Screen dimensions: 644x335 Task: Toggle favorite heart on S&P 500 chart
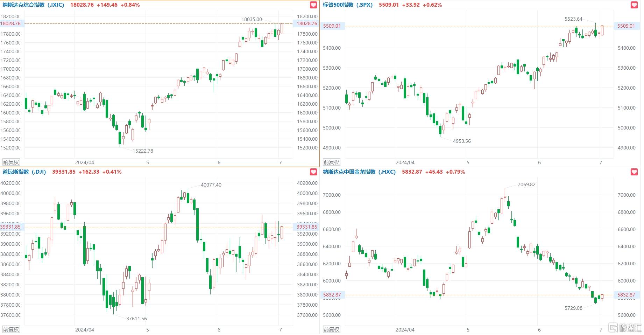(x=634, y=5)
